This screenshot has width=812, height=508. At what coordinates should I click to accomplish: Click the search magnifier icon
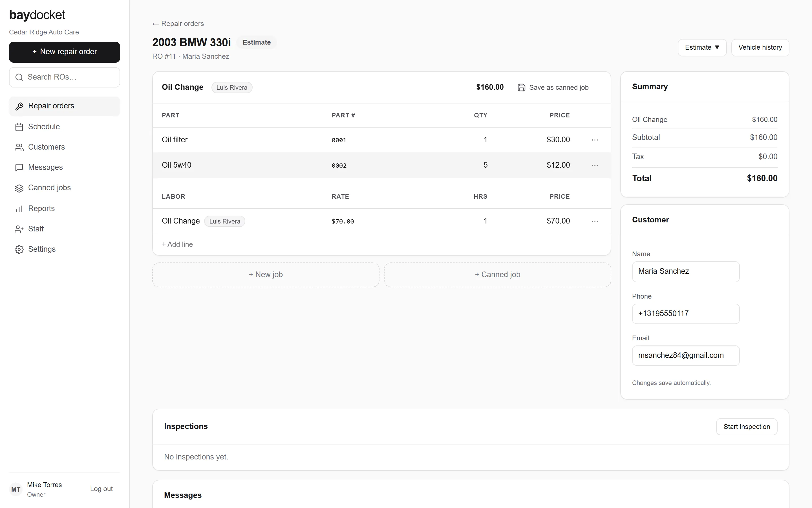point(19,77)
